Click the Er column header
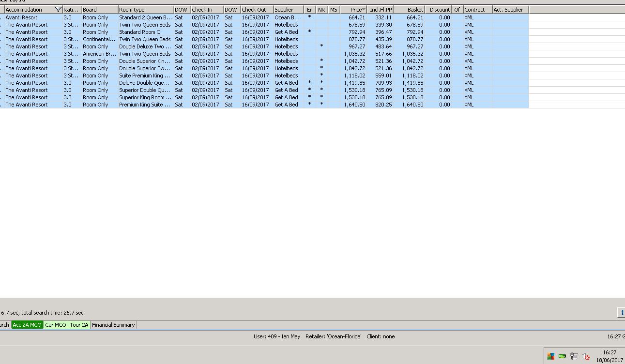 pos(310,10)
